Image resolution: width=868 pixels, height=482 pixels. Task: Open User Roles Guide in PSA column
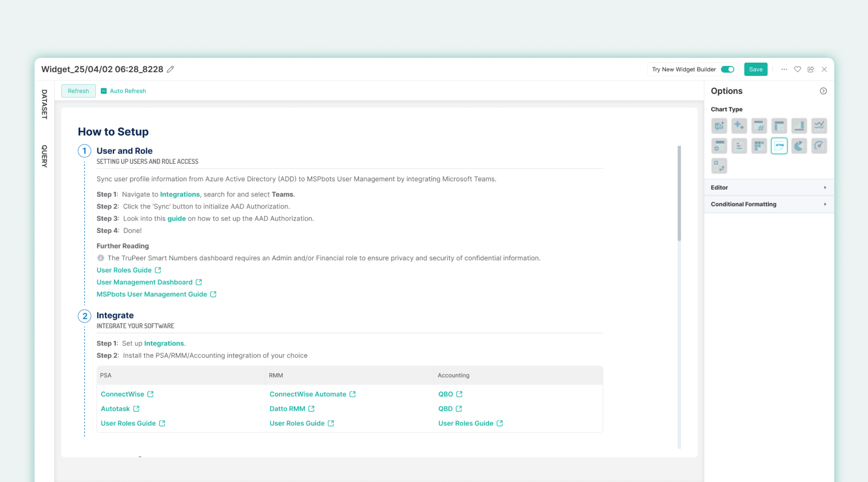128,423
